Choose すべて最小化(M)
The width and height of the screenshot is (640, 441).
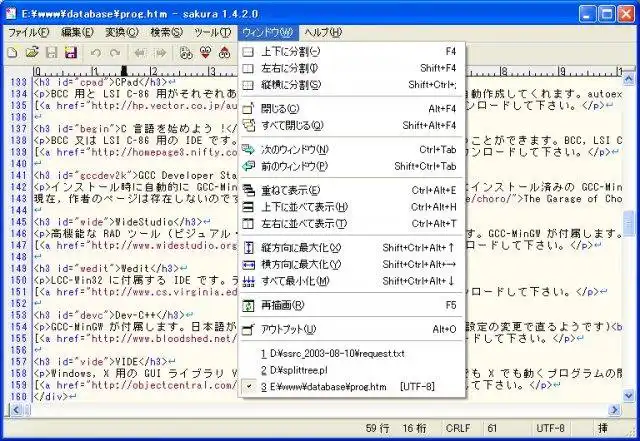pos(352,281)
